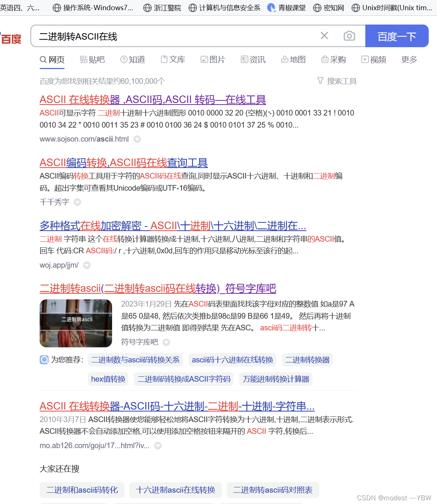Open result 多种格式在线加密解密
The height and width of the screenshot is (504, 437).
[x=173, y=226]
